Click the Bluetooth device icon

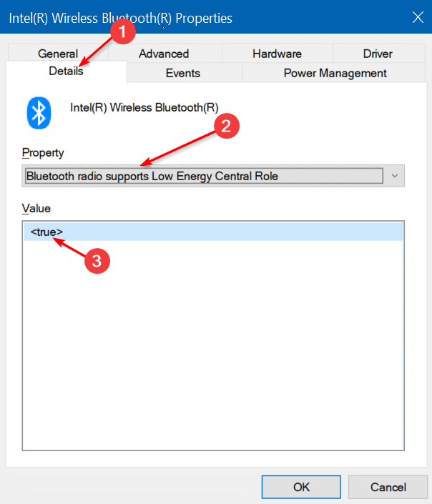coord(39,113)
